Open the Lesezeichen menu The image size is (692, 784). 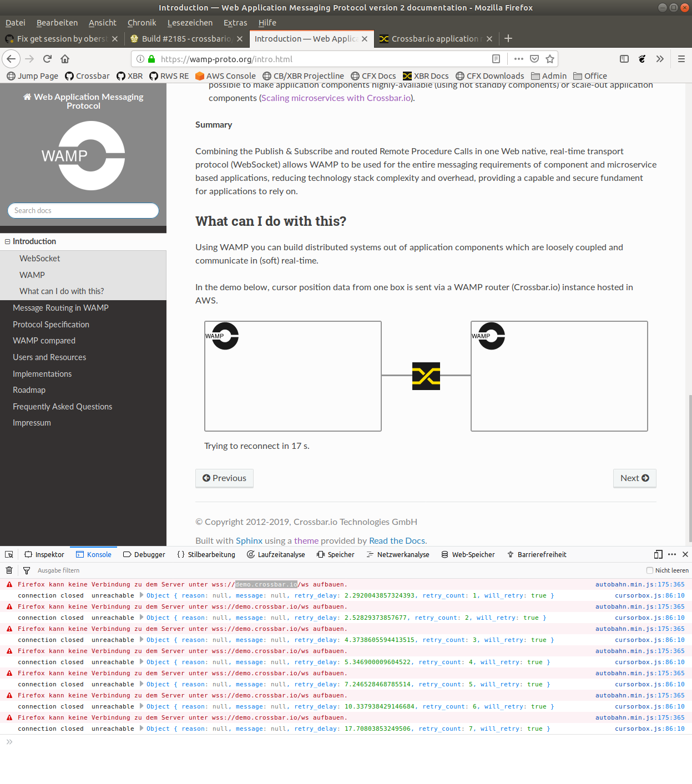coord(190,23)
